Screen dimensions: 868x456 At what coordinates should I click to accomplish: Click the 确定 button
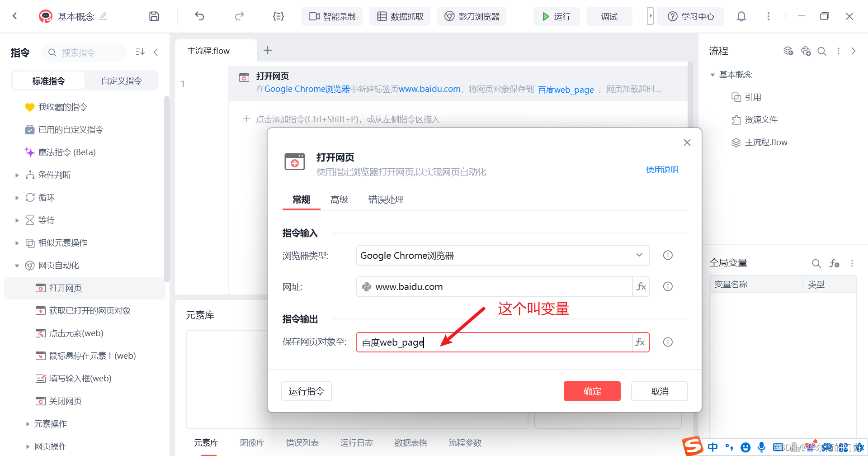pyautogui.click(x=592, y=391)
